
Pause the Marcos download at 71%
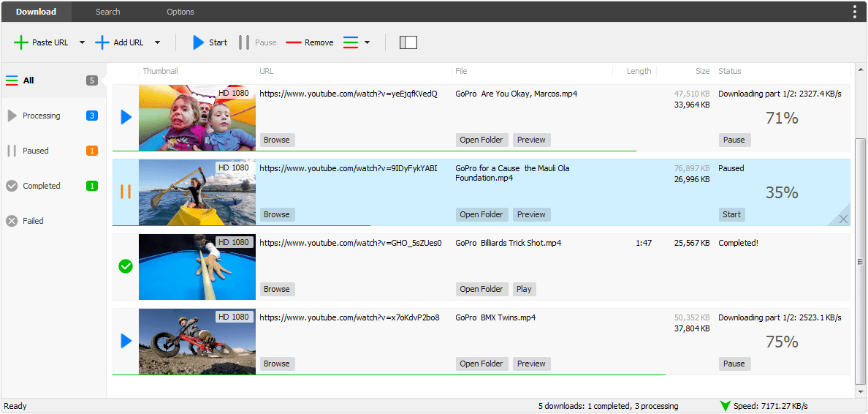click(734, 140)
